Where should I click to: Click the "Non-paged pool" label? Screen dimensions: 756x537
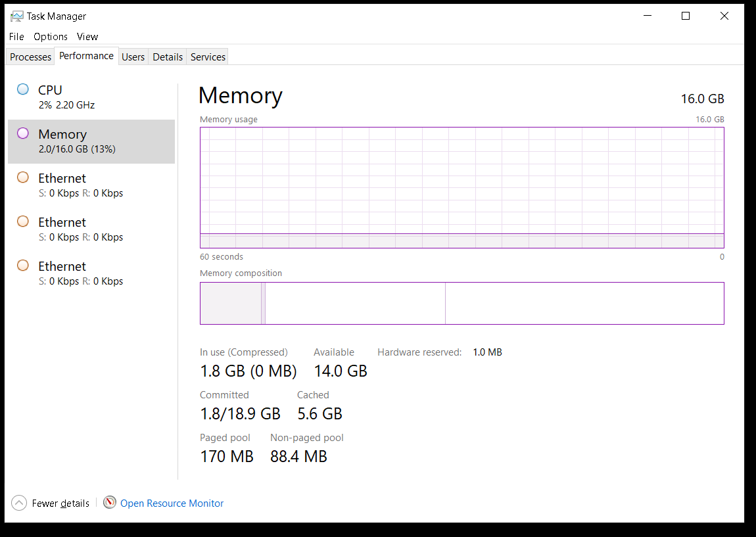click(x=306, y=438)
